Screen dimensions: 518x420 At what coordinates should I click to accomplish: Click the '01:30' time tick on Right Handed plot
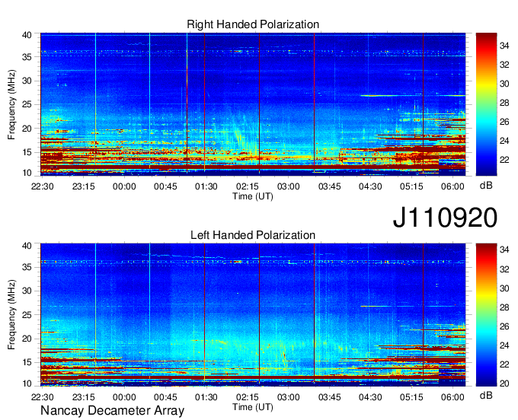coord(206,186)
